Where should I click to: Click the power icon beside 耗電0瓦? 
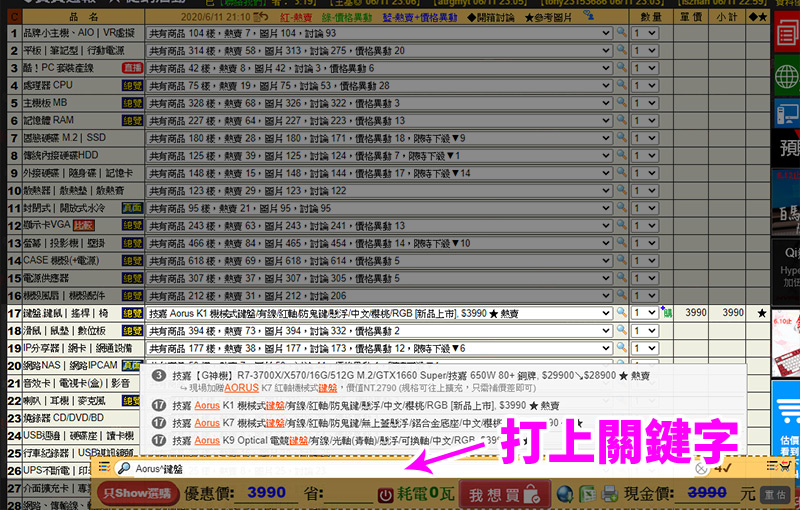pos(385,495)
